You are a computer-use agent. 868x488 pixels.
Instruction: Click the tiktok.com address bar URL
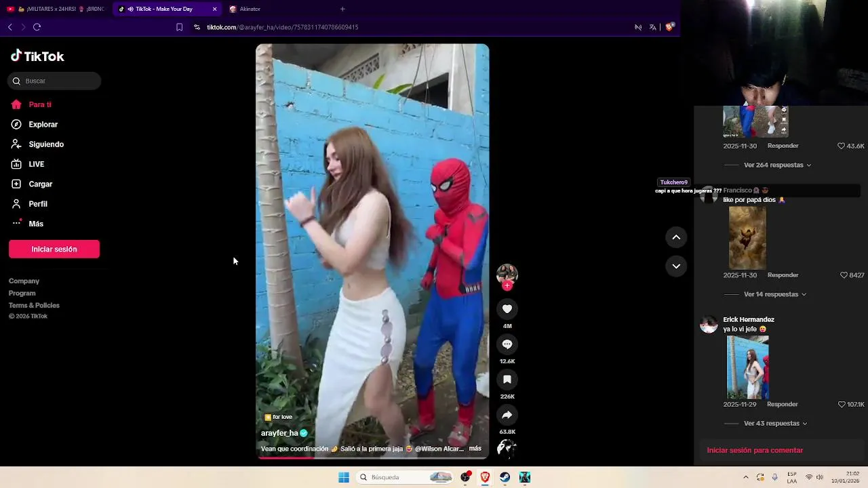[x=283, y=27]
